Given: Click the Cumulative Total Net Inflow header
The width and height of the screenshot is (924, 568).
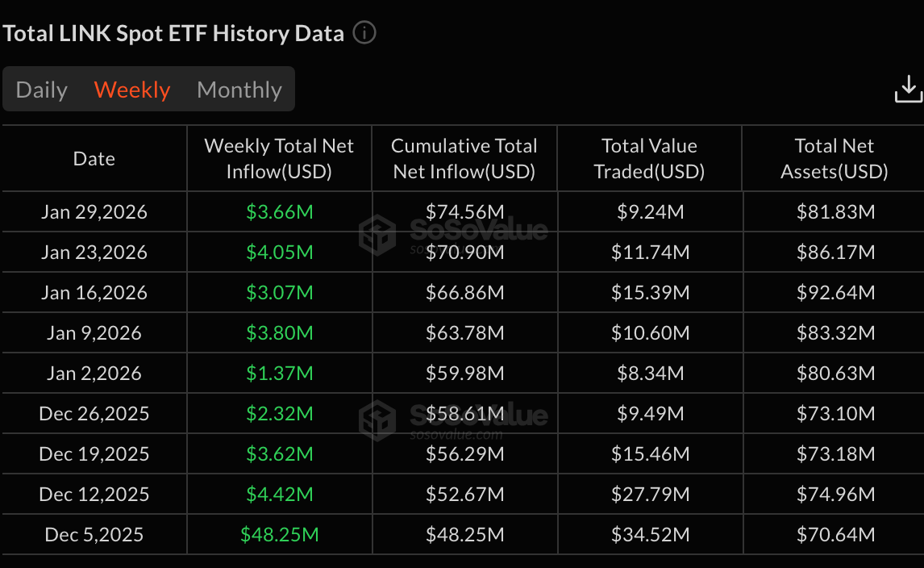Looking at the screenshot, I should 464,159.
